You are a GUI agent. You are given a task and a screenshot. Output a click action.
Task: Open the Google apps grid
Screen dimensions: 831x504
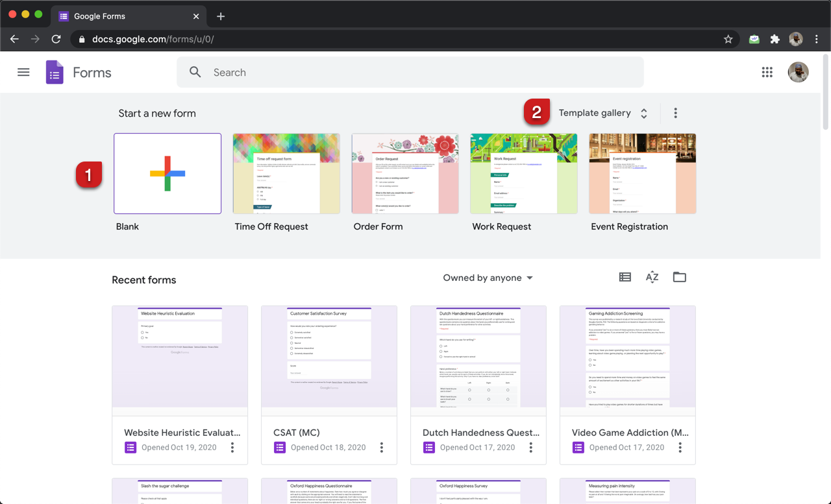point(767,73)
